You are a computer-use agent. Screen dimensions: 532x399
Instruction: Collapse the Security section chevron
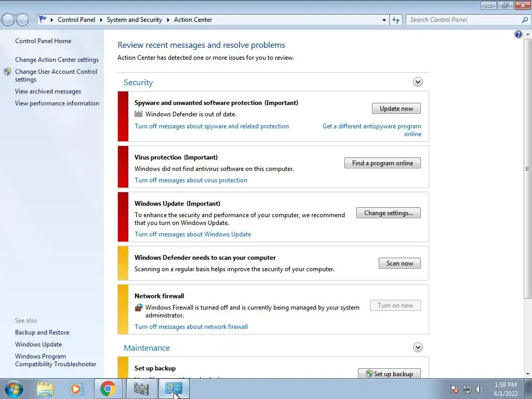[x=418, y=82]
